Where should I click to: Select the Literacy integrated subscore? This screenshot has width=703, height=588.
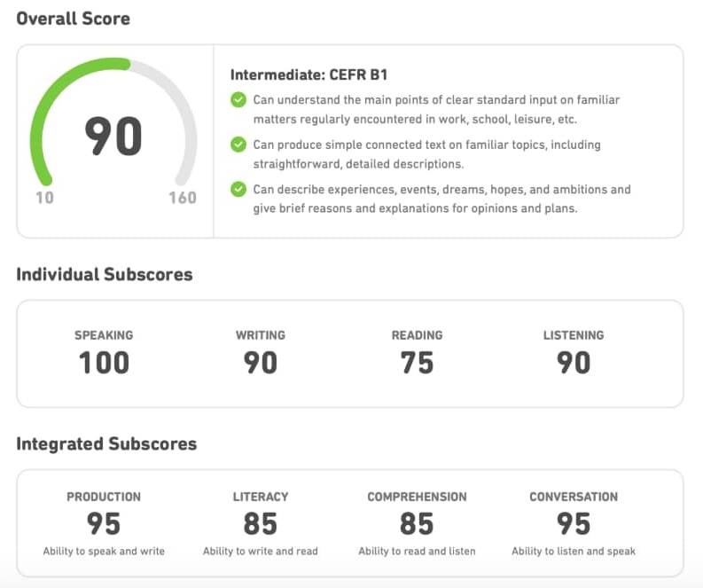(260, 523)
